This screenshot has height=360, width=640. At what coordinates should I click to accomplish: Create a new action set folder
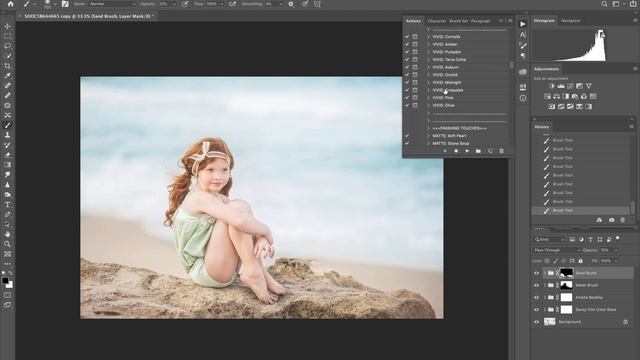pos(478,151)
